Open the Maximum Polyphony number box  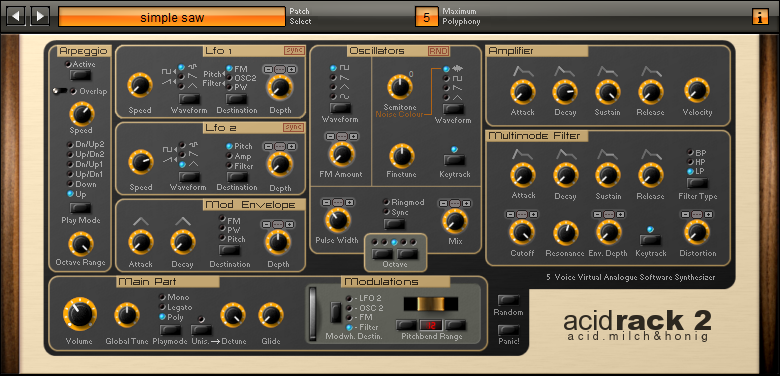click(x=426, y=17)
